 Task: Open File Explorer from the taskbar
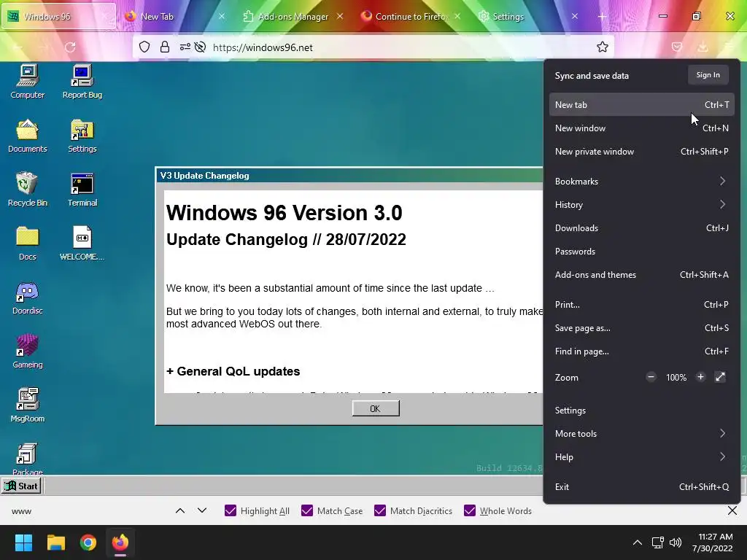55,542
